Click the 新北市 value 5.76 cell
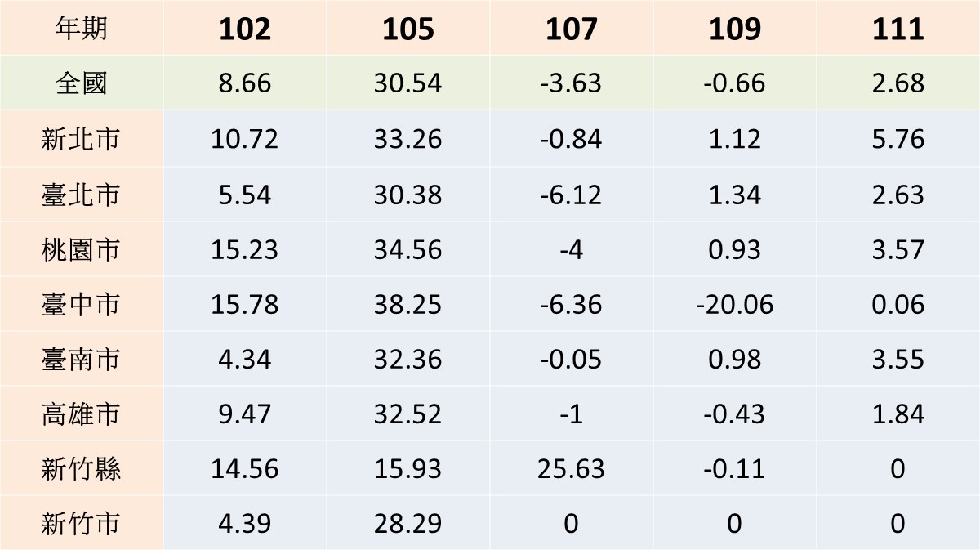This screenshot has width=980, height=550. [898, 139]
